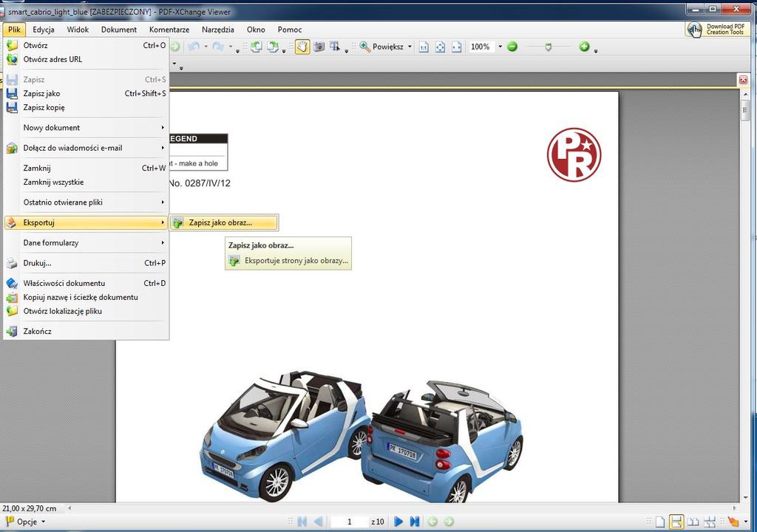Choose Zakończ to exit the viewer
Viewport: 757px width, 532px height.
coord(87,331)
